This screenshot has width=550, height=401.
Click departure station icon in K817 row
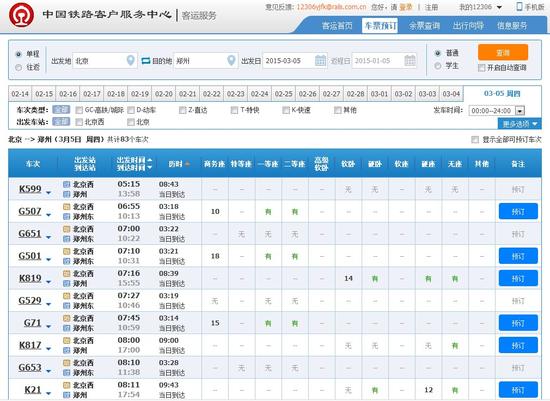67,340
